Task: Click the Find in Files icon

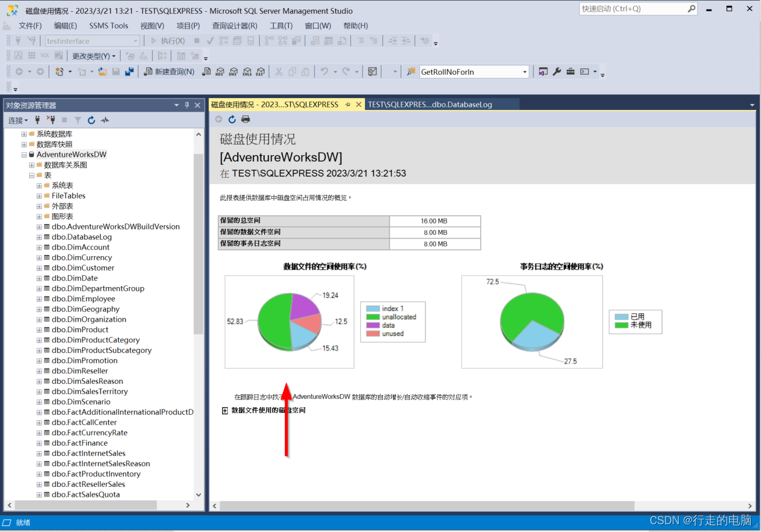Action: [411, 72]
